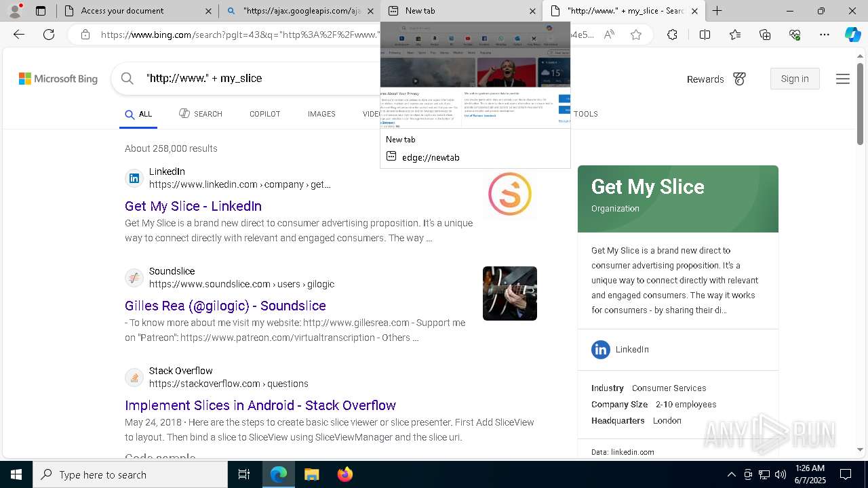Click the page vertical scrollbar
The width and height of the screenshot is (868, 488).
click(860, 103)
